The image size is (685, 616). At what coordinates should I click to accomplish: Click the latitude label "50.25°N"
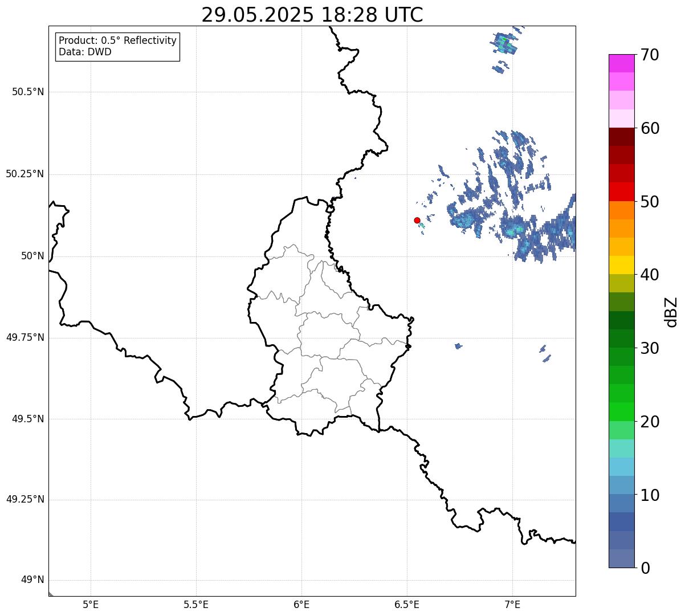pyautogui.click(x=25, y=174)
